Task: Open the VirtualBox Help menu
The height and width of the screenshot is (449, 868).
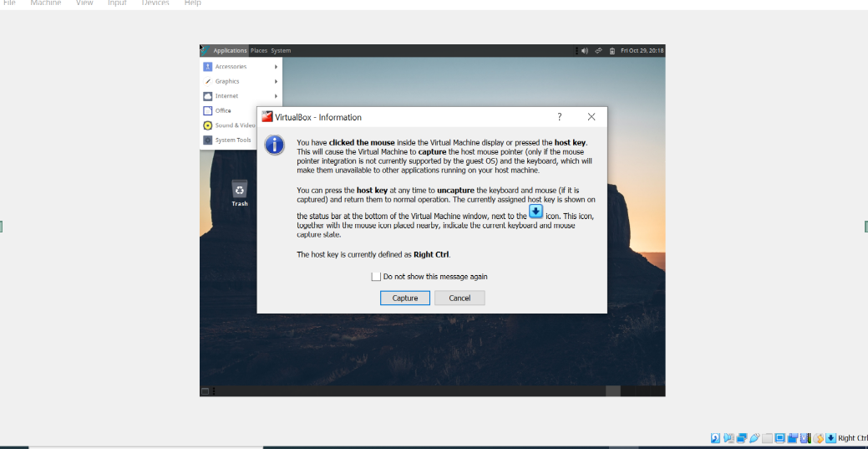Action: (x=193, y=3)
